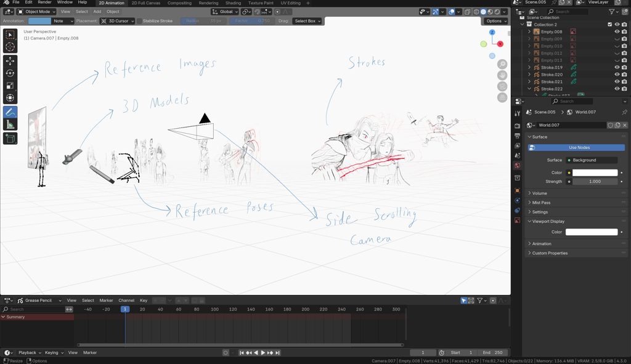Click the viewport zoom magnifier gizmo
Screen dimensions: 631x364
pos(502,64)
